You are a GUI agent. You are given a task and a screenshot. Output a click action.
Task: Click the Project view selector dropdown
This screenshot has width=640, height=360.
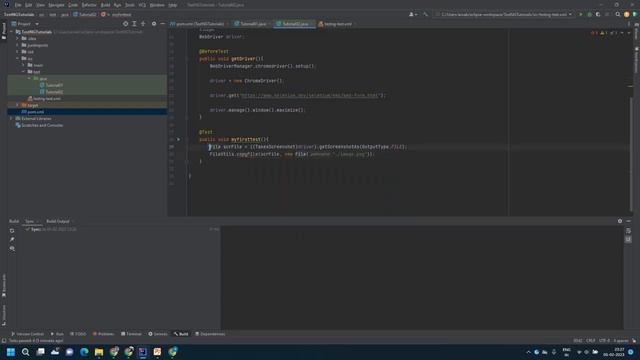pyautogui.click(x=25, y=24)
